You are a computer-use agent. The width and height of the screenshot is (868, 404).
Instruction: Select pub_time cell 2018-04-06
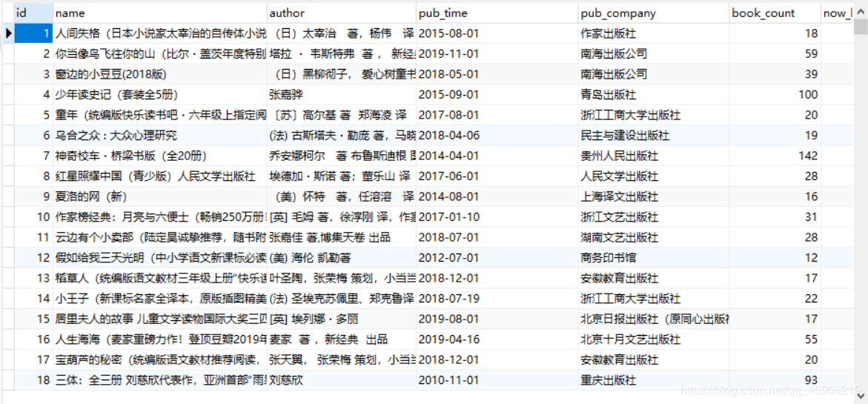point(497,136)
